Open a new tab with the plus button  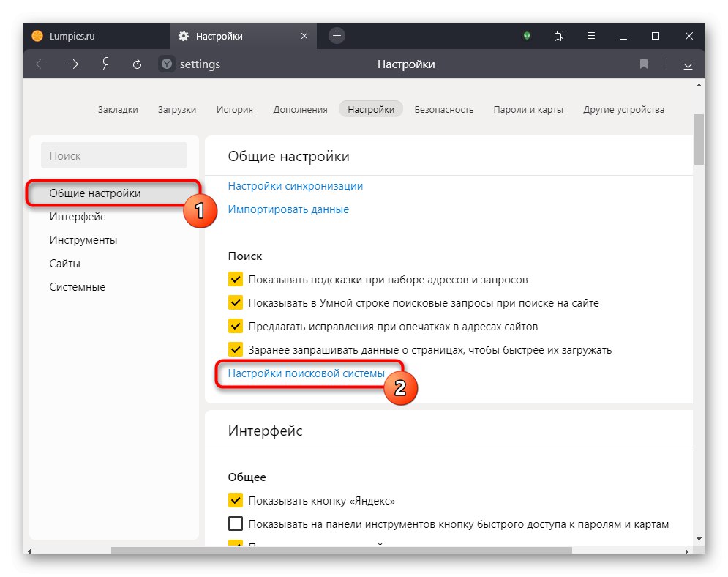click(x=335, y=35)
